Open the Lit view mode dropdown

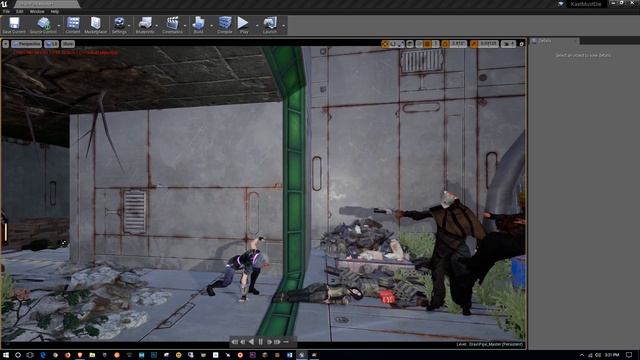51,44
